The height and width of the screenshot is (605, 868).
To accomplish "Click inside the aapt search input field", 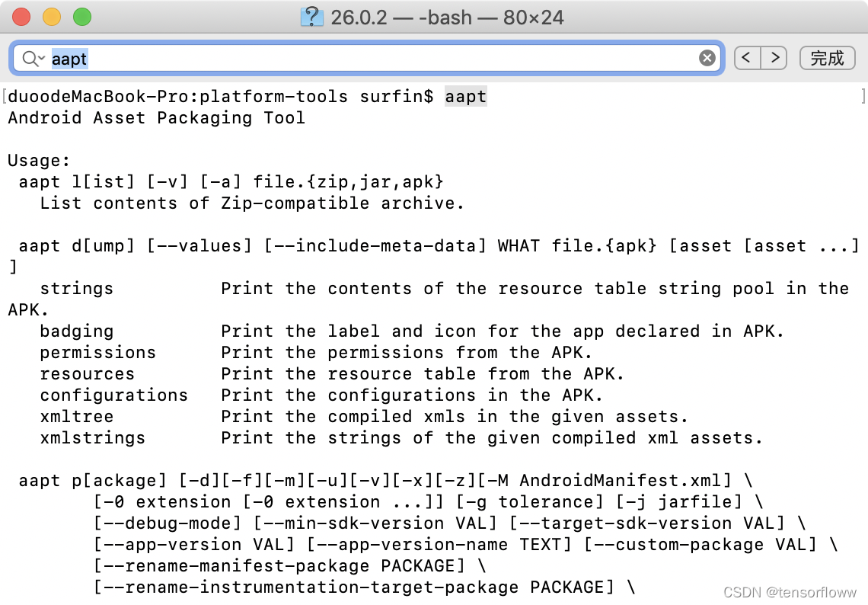I will pyautogui.click(x=366, y=58).
